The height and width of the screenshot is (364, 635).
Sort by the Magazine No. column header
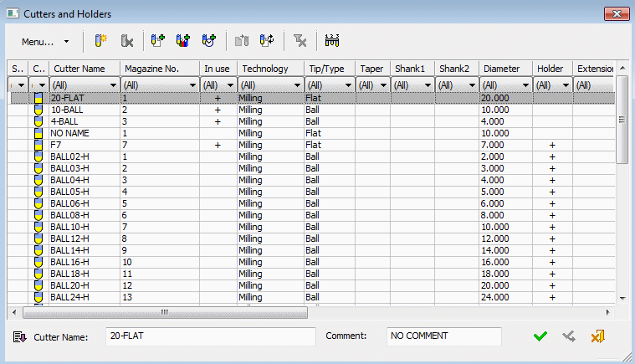[159, 69]
